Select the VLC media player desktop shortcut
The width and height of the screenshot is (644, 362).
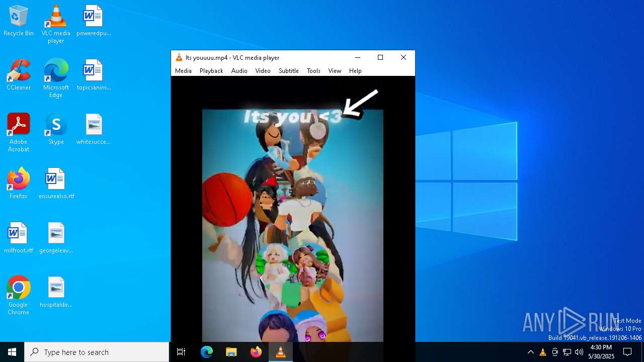click(56, 24)
